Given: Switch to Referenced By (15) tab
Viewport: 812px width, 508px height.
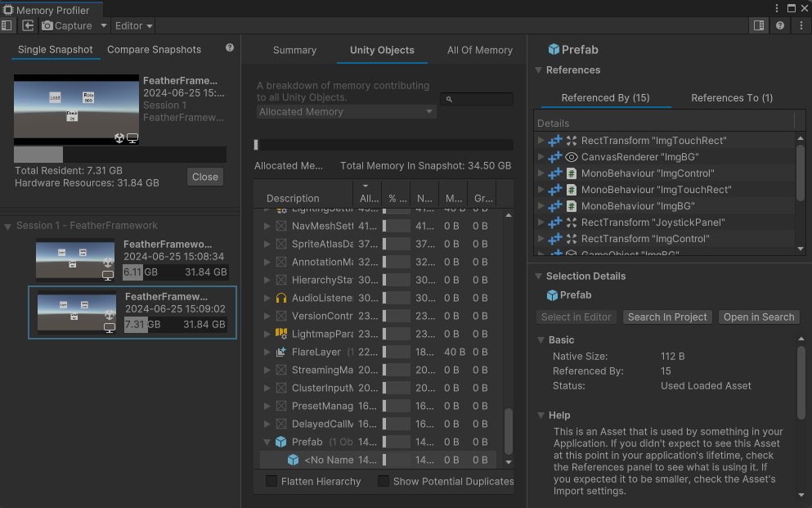Looking at the screenshot, I should [605, 98].
